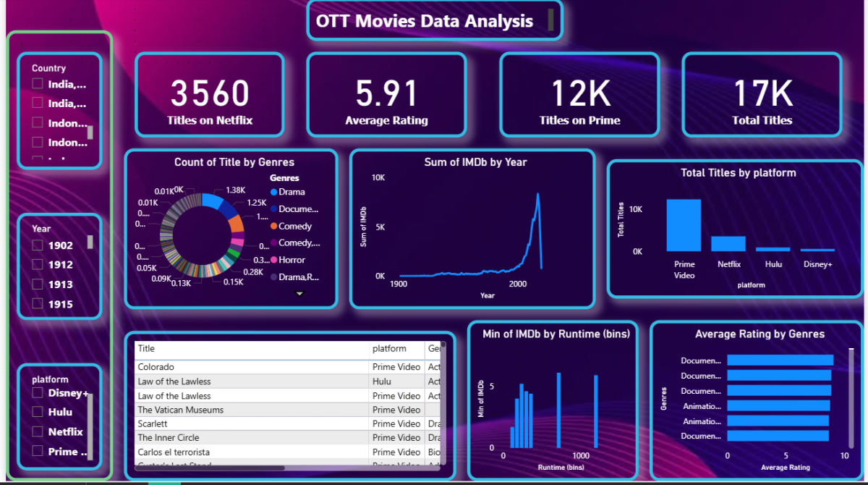Click the pink Horror legend marker
This screenshot has height=485, width=868.
pos(273,260)
